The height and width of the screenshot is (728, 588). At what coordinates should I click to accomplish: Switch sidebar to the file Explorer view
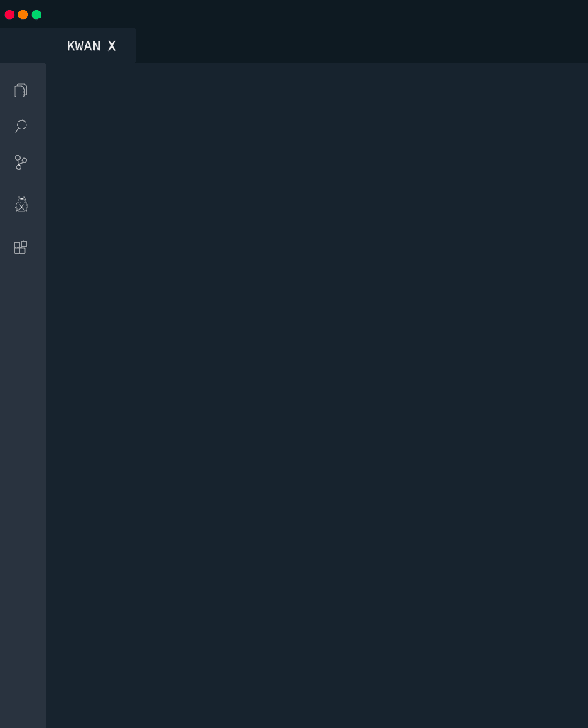pos(21,90)
